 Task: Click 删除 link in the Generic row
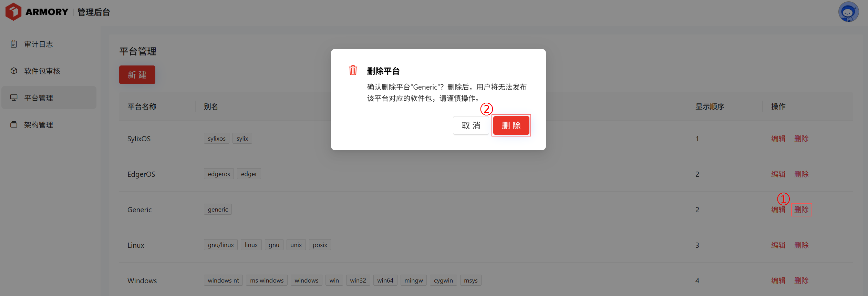[801, 210]
